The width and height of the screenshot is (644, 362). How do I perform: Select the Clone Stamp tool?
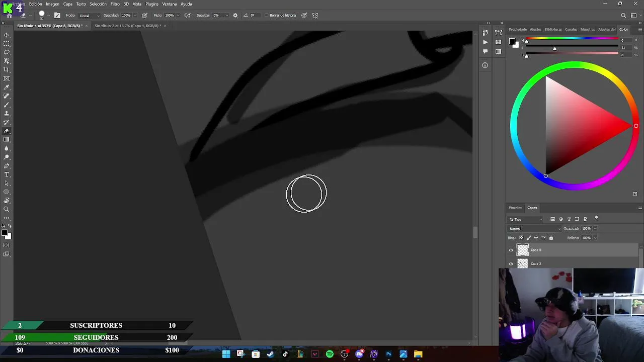(x=7, y=114)
